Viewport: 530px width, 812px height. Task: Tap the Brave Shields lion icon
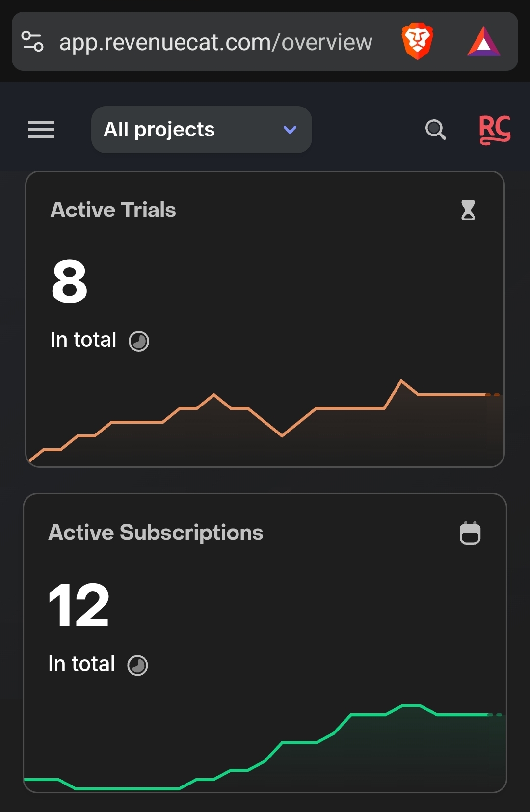point(417,41)
